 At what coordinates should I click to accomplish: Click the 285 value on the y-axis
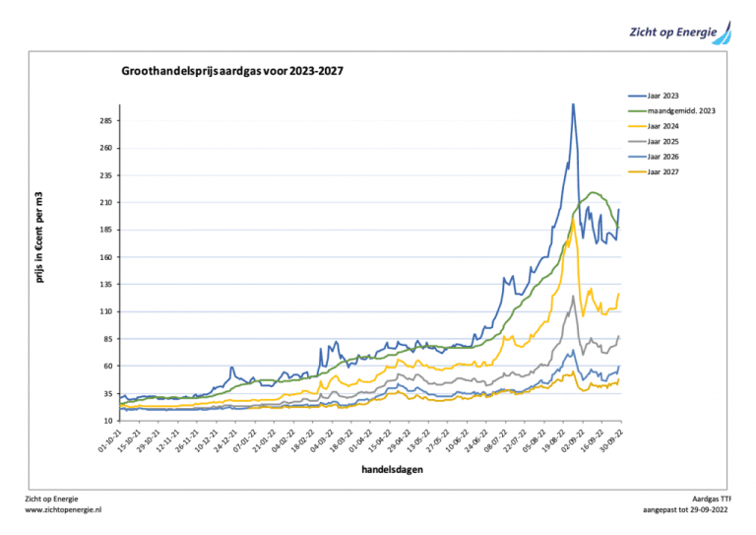pos(109,121)
